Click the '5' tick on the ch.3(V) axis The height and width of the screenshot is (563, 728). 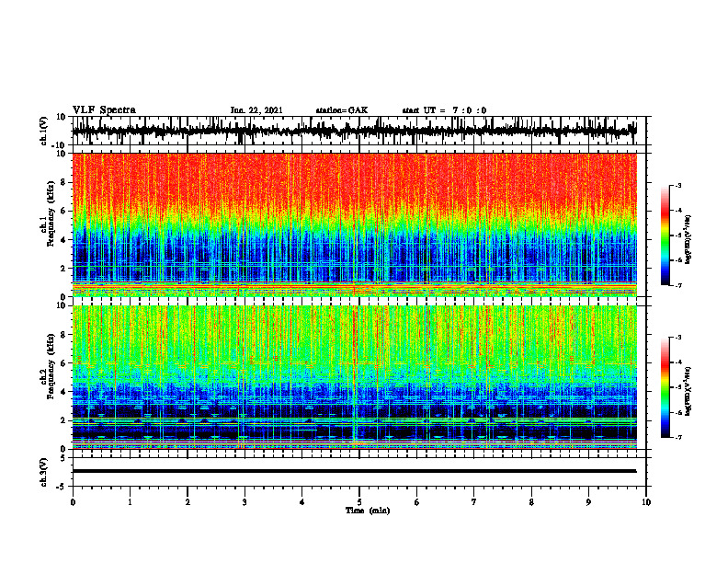click(63, 458)
